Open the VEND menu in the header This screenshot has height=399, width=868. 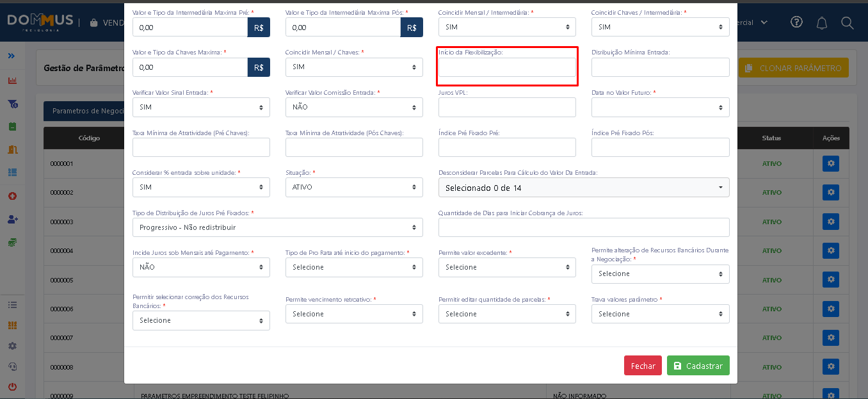[106, 22]
